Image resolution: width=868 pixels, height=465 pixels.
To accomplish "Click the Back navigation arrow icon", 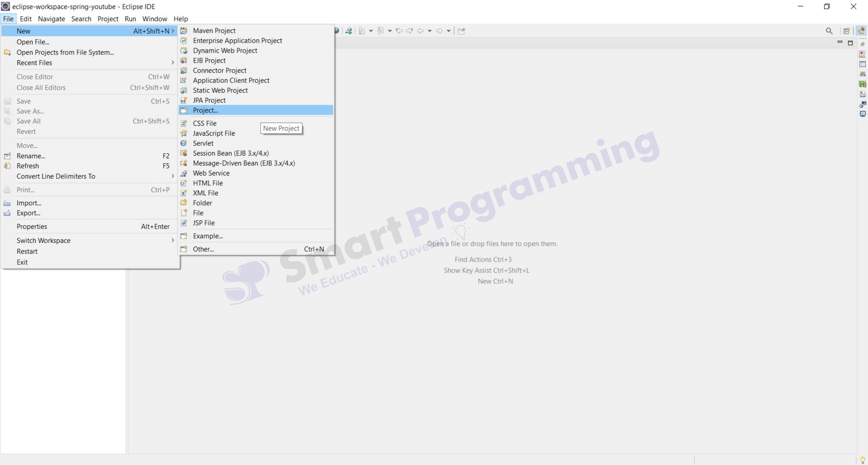I will point(420,31).
